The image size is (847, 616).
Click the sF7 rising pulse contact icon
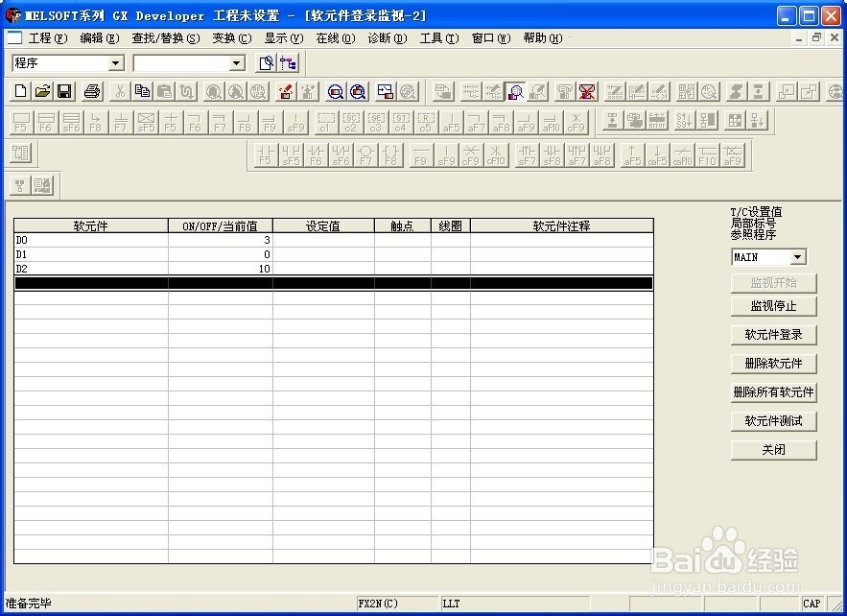tap(527, 155)
